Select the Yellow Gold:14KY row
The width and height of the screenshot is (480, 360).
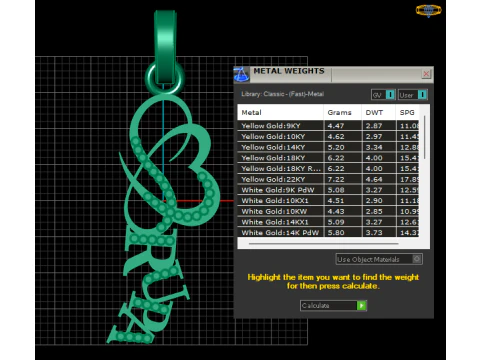coord(328,147)
